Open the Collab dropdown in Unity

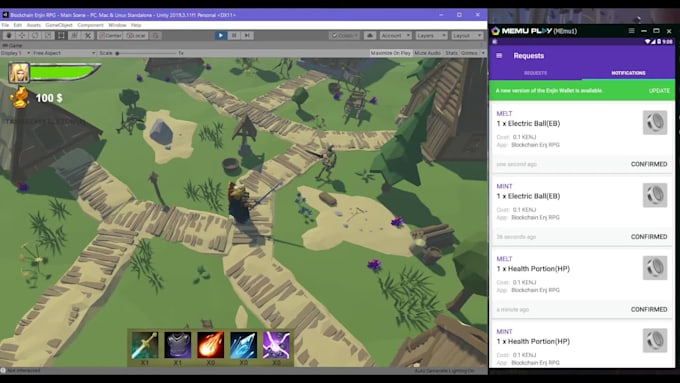tap(344, 36)
